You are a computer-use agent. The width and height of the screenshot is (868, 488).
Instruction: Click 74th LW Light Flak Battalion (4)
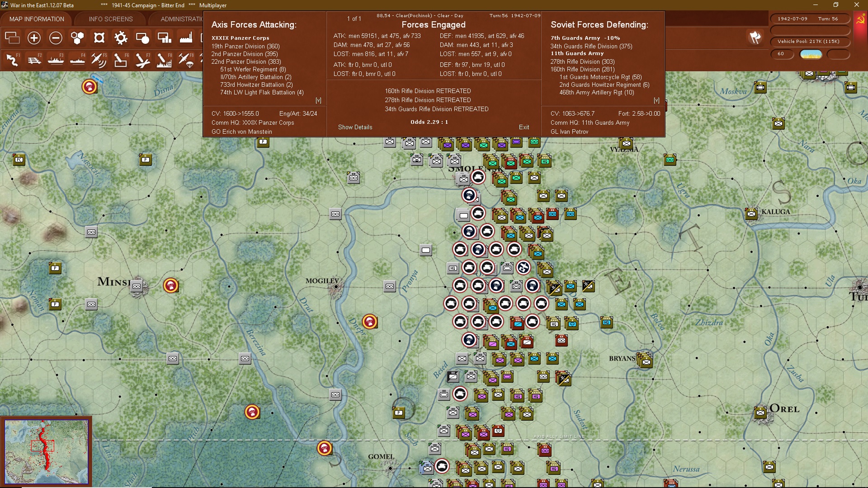(x=262, y=92)
